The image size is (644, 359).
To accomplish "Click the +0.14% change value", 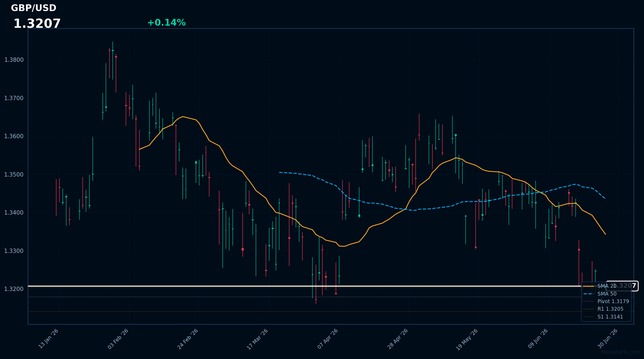I will (x=166, y=23).
